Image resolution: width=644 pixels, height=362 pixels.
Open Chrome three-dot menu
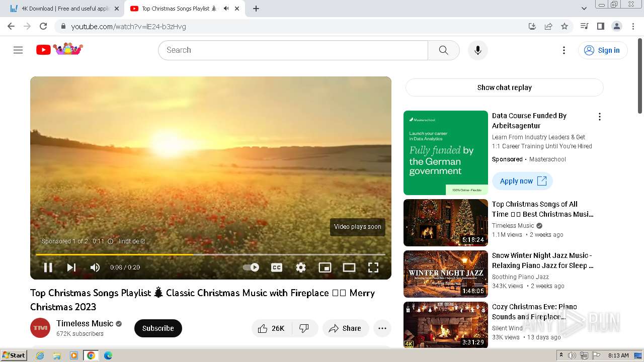coord(633,26)
